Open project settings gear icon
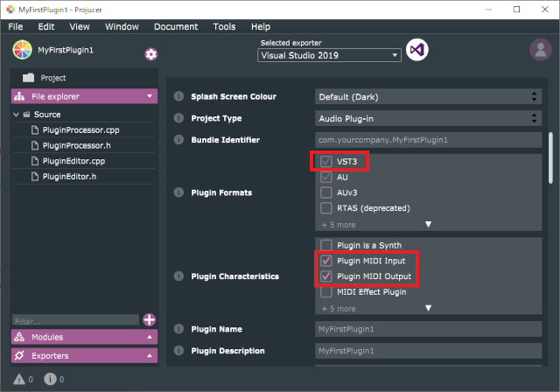The image size is (560, 392). click(x=150, y=54)
